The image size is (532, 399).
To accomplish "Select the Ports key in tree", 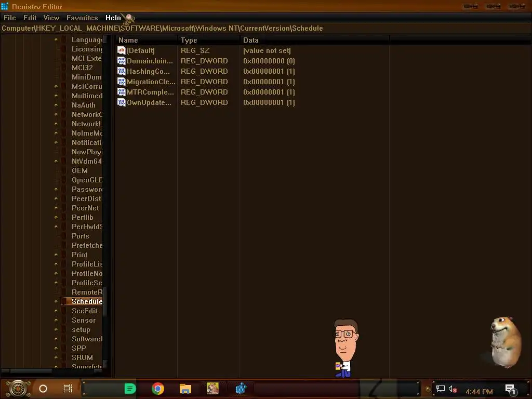I will pyautogui.click(x=81, y=236).
